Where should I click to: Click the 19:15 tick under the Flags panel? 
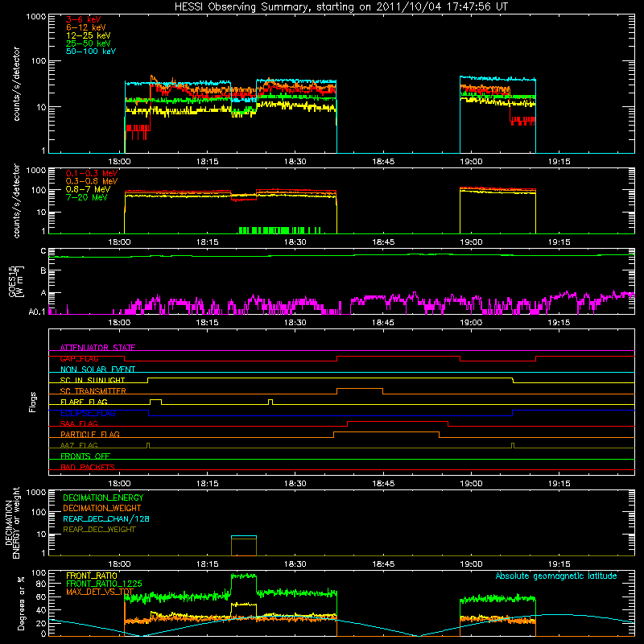(559, 484)
